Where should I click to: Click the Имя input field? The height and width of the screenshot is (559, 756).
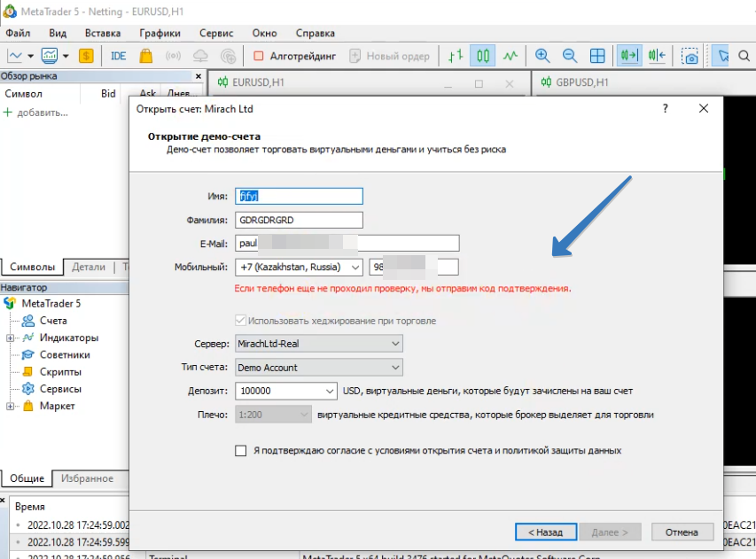point(299,196)
